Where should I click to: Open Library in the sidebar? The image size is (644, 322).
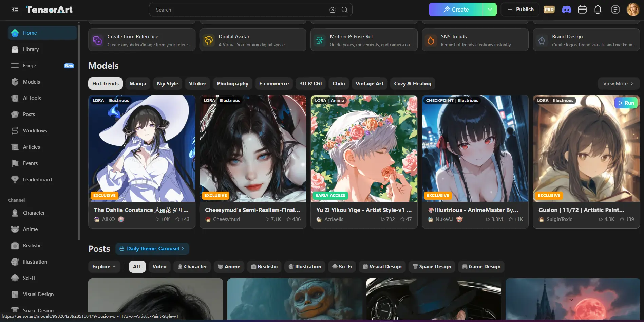(x=42, y=49)
